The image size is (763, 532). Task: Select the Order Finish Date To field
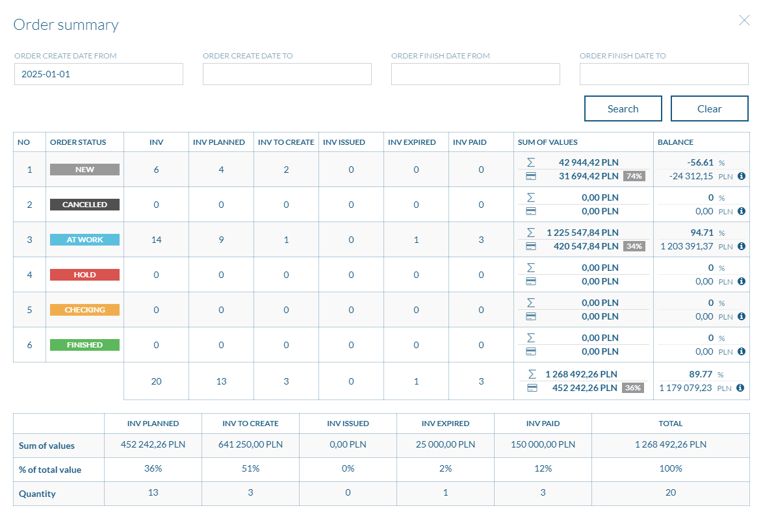664,74
